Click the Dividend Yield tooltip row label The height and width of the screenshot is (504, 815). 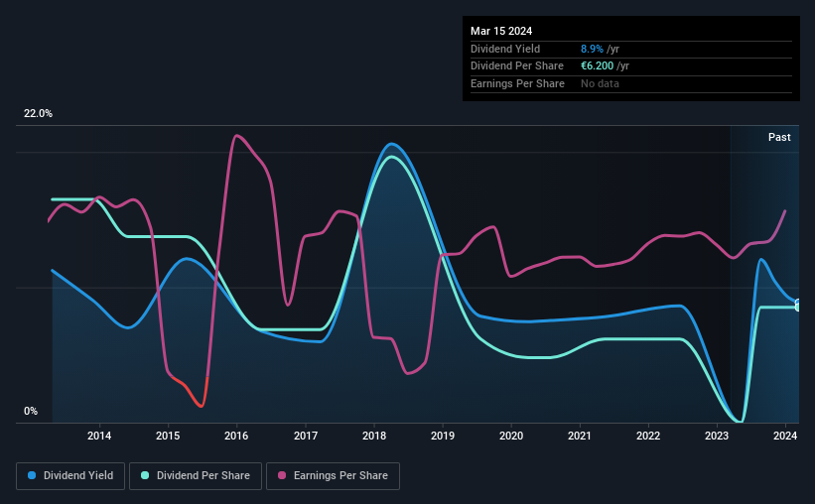click(505, 49)
